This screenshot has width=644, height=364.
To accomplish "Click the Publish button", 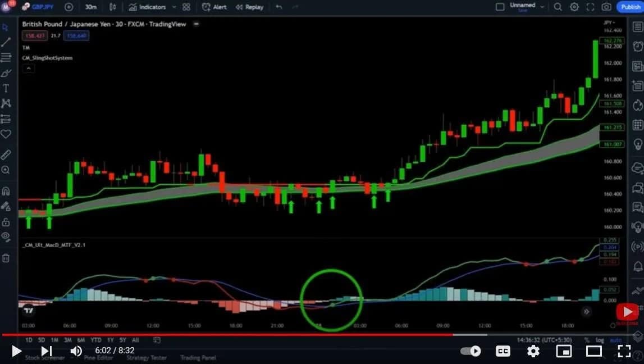I will 630,7.
